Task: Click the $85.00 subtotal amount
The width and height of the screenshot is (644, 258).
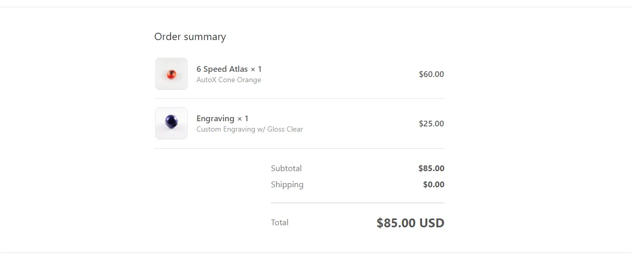Action: pyautogui.click(x=431, y=169)
